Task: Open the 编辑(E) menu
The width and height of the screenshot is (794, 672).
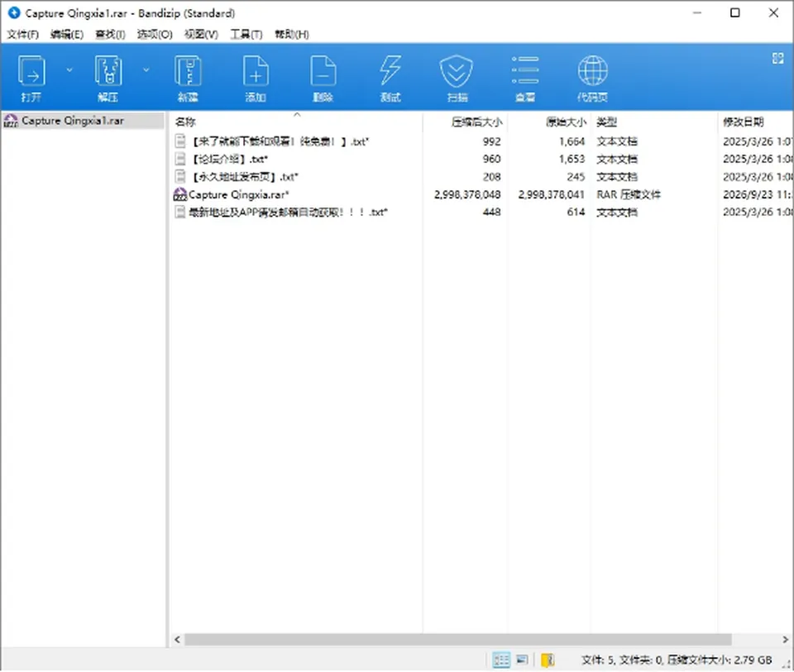Action: 67,35
